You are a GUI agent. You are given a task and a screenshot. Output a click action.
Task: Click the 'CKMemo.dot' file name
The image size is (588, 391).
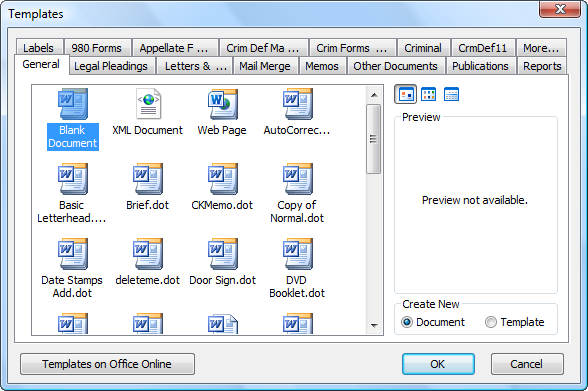222,205
